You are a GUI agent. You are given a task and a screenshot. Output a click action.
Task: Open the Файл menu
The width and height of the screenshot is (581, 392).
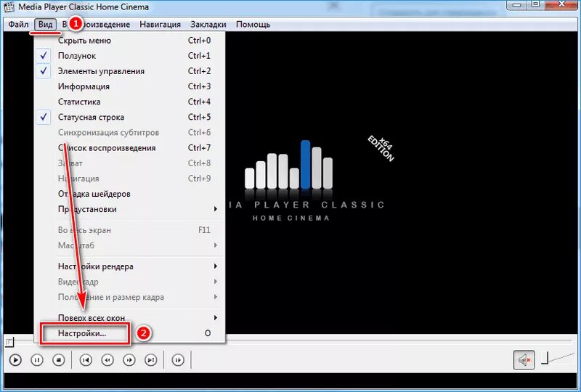pyautogui.click(x=18, y=25)
